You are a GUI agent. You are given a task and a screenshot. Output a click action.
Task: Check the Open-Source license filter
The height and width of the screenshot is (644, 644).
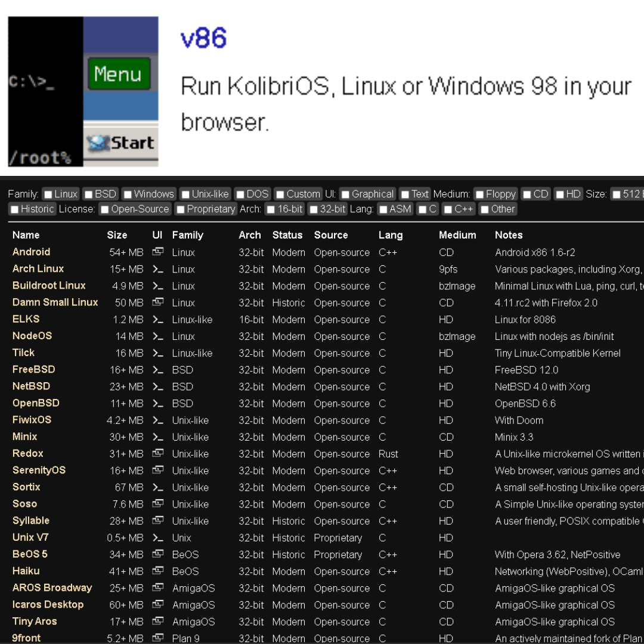coord(105,209)
